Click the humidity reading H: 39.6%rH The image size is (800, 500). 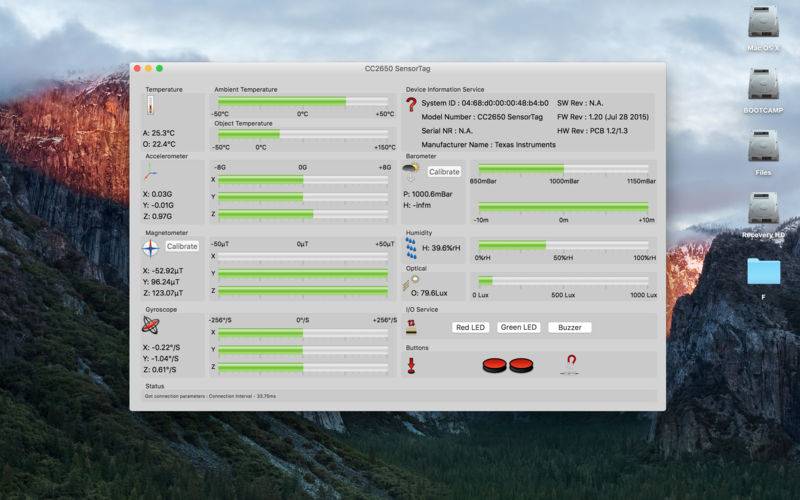tap(441, 248)
